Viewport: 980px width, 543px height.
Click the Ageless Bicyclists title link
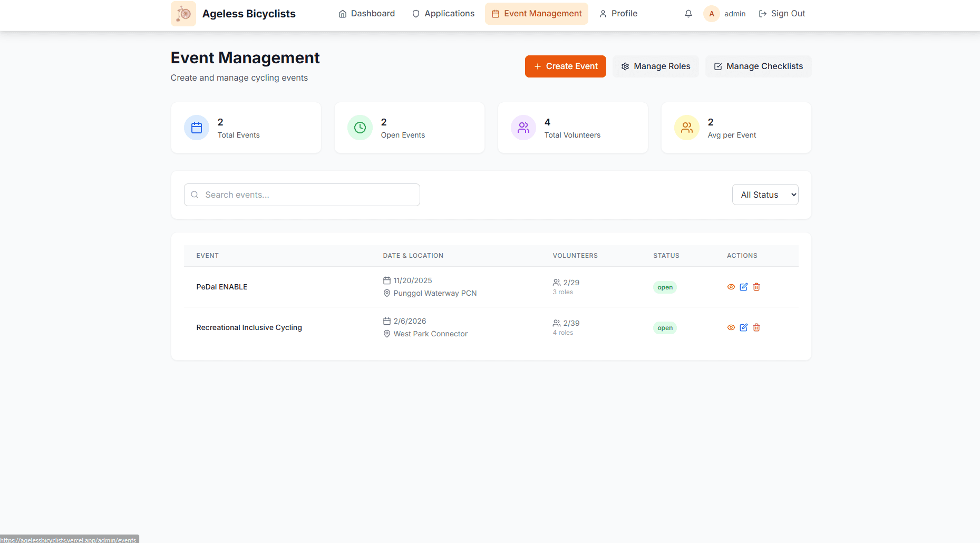pyautogui.click(x=249, y=14)
